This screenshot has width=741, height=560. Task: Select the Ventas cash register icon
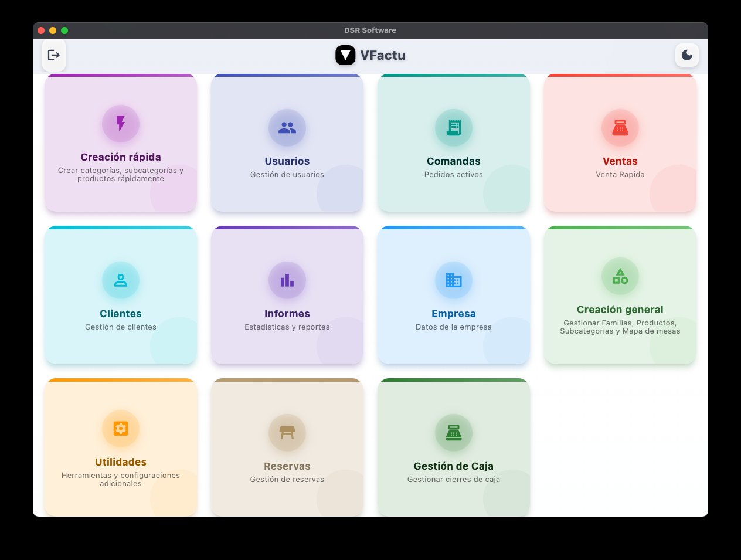coord(620,127)
